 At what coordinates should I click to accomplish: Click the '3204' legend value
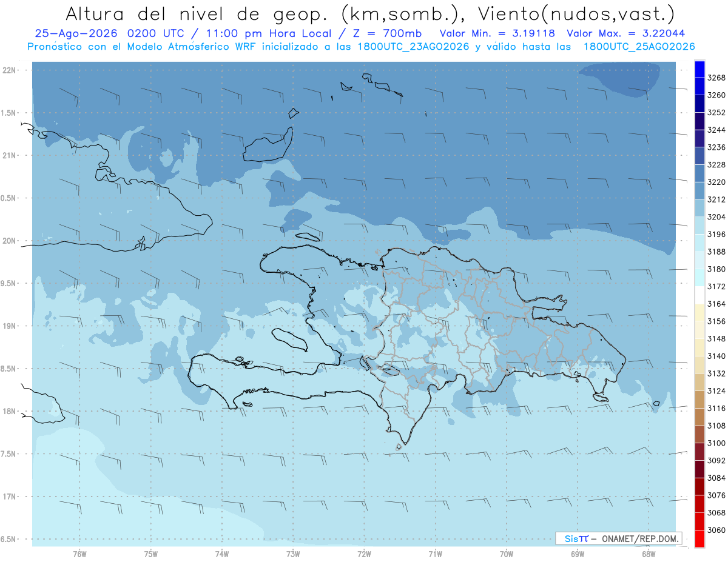point(716,217)
